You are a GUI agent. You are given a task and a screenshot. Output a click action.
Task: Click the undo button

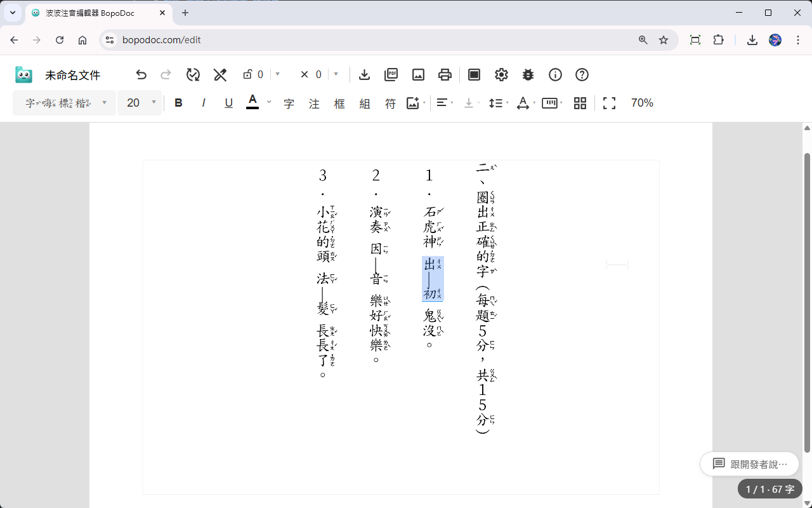(141, 74)
